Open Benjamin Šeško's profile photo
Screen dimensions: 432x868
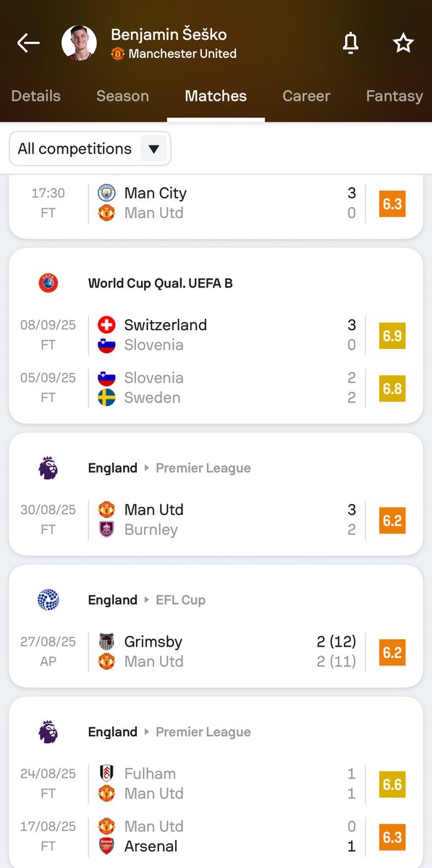pos(79,43)
